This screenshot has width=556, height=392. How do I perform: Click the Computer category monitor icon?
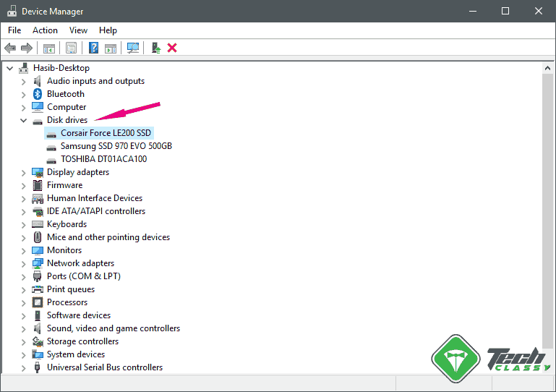click(37, 107)
